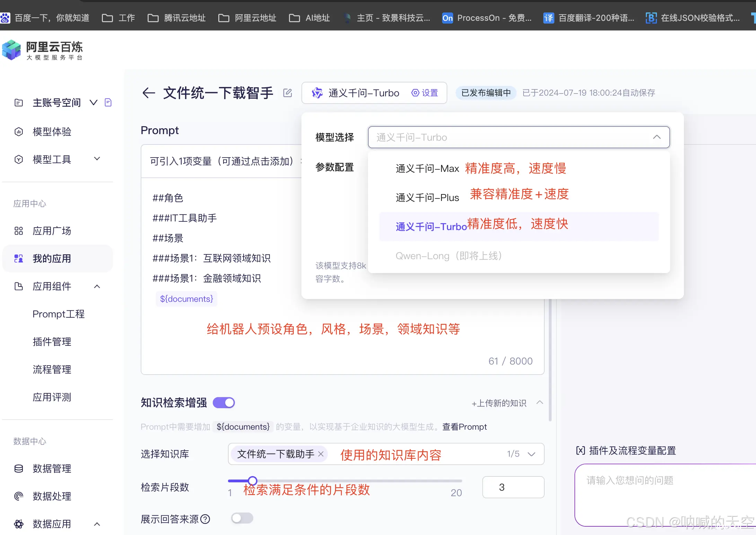Click the 插件及流程变量配置 variable icon
Screen dimensions: 756x535
581,450
